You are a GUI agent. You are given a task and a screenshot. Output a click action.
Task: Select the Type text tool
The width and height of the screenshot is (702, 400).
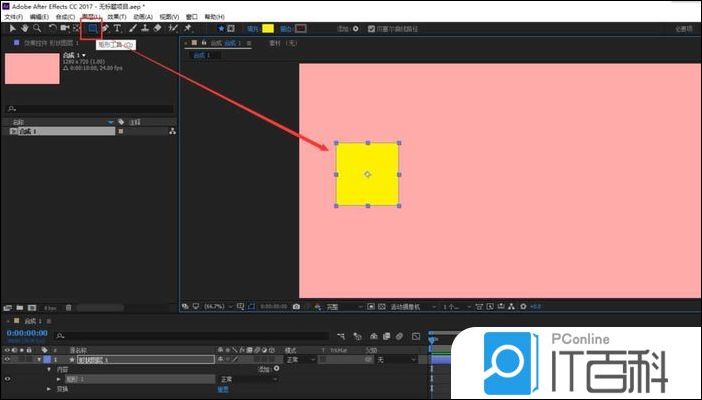118,29
